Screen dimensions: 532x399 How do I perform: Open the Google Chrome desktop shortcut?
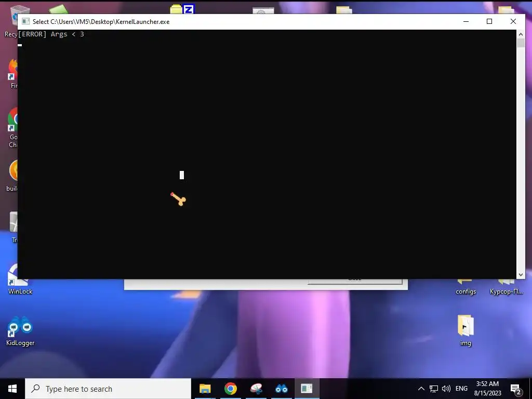click(13, 128)
